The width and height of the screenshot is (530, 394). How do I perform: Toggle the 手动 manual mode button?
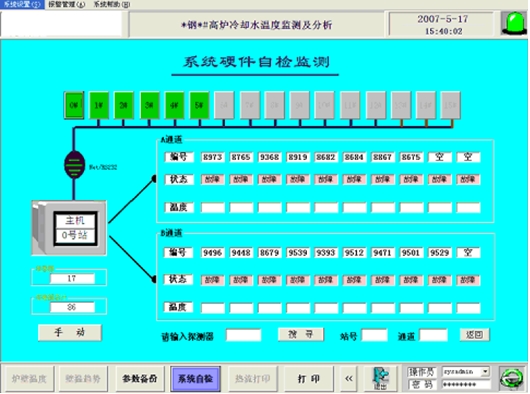click(x=70, y=333)
